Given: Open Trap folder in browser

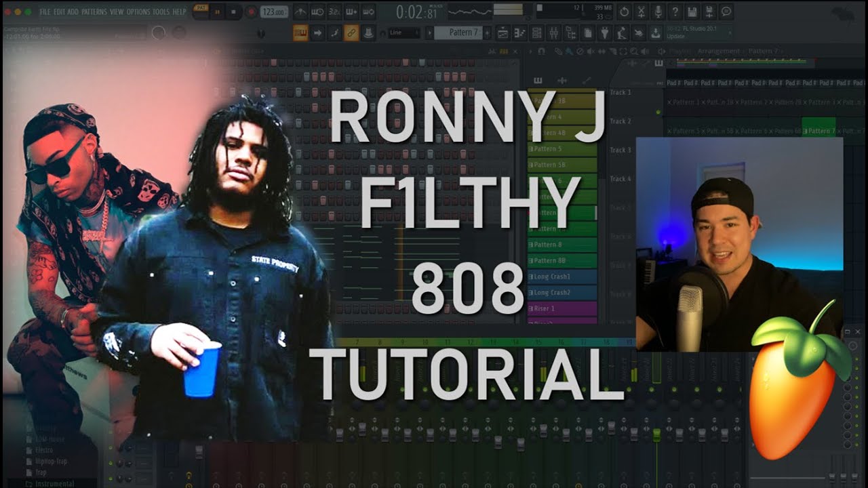Looking at the screenshot, I should [x=42, y=472].
